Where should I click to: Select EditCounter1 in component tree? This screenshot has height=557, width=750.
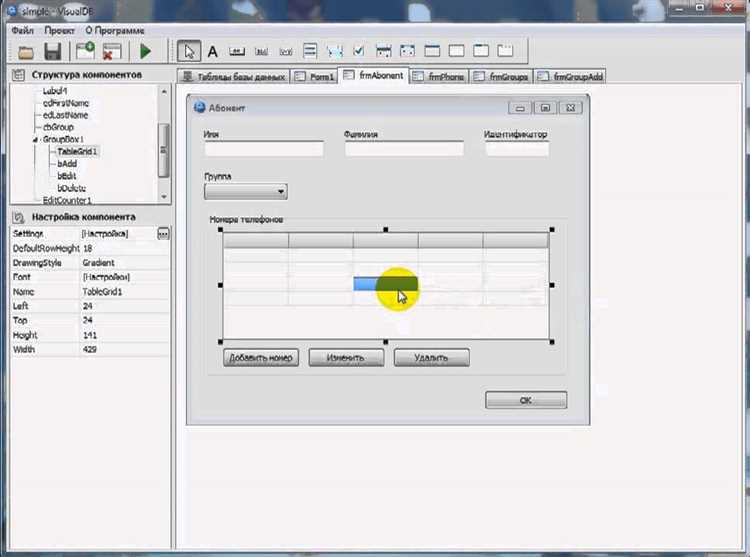tap(67, 200)
